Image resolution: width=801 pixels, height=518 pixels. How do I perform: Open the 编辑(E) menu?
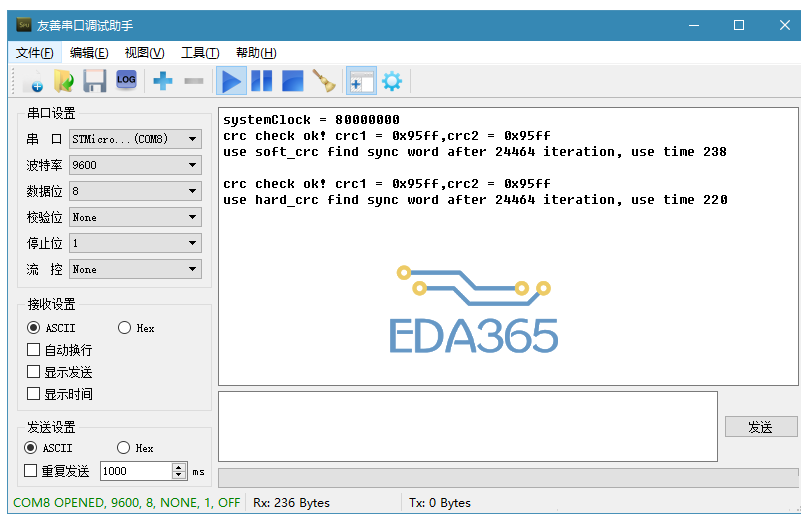(89, 53)
